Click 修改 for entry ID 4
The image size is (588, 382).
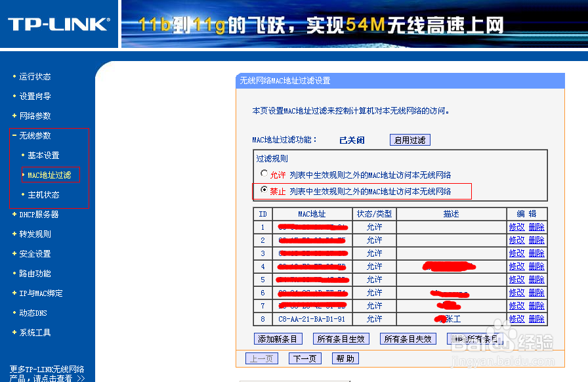pos(516,266)
